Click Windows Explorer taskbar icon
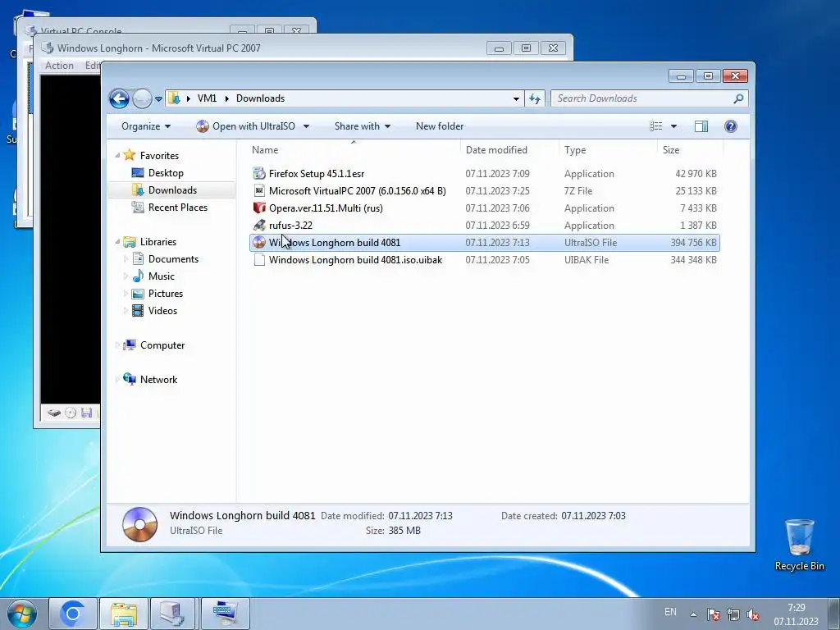 [124, 614]
